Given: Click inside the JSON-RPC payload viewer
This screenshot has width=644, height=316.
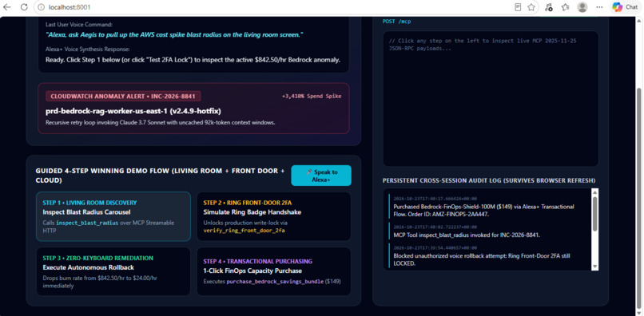Looking at the screenshot, I should pos(491,98).
